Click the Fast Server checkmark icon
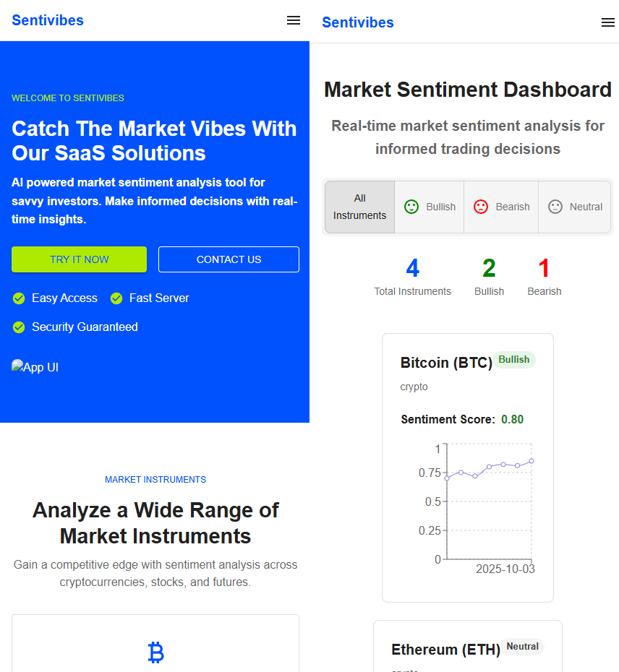 [116, 298]
